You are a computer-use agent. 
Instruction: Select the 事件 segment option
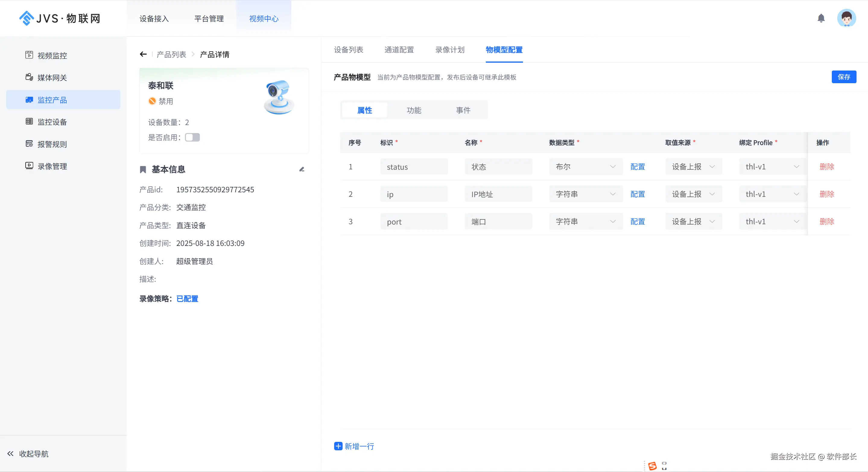point(463,110)
